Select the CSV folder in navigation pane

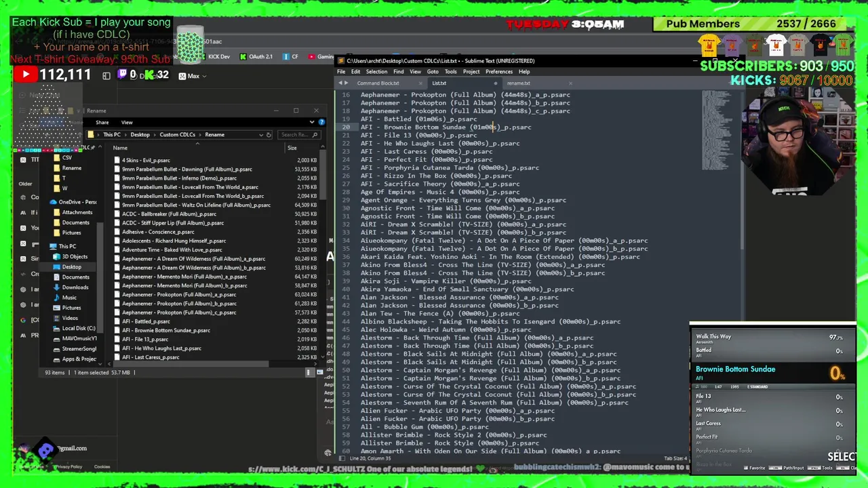66,158
